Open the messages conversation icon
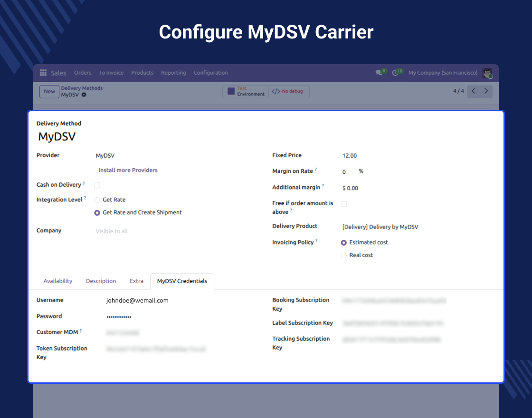This screenshot has width=532, height=418. pos(379,73)
